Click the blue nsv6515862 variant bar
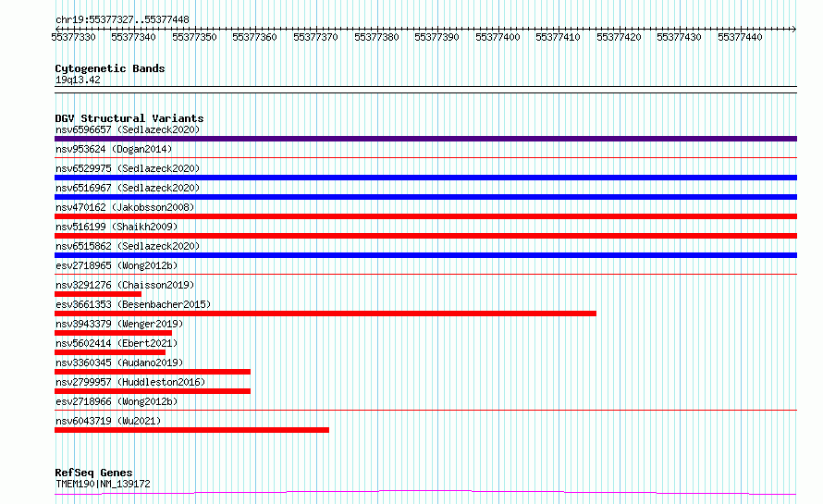 [425, 255]
